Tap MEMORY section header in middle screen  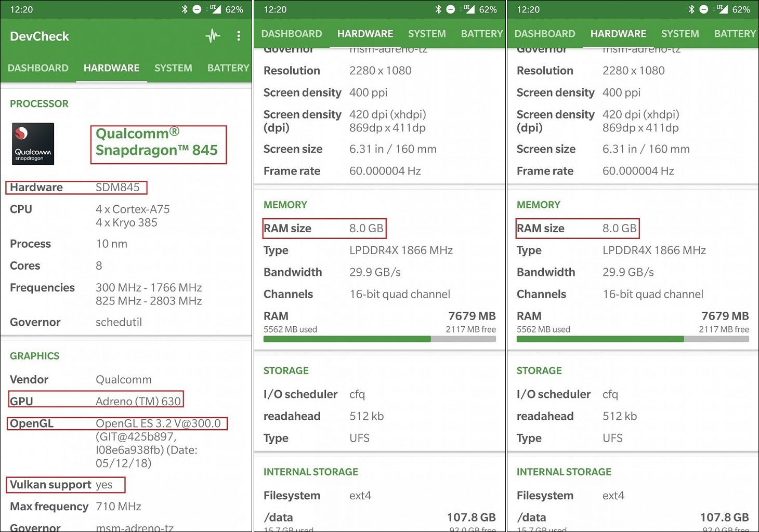pos(285,205)
